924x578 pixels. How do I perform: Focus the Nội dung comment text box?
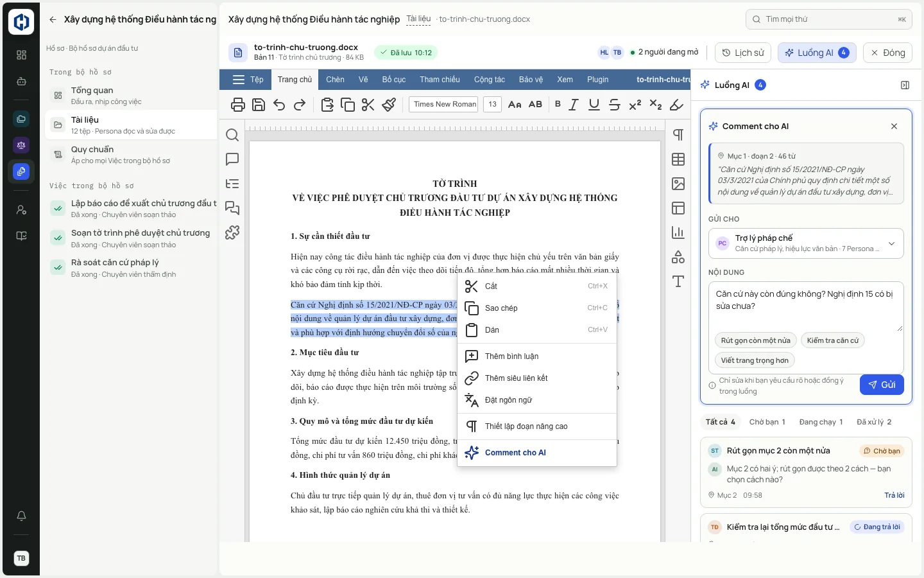[806, 307]
